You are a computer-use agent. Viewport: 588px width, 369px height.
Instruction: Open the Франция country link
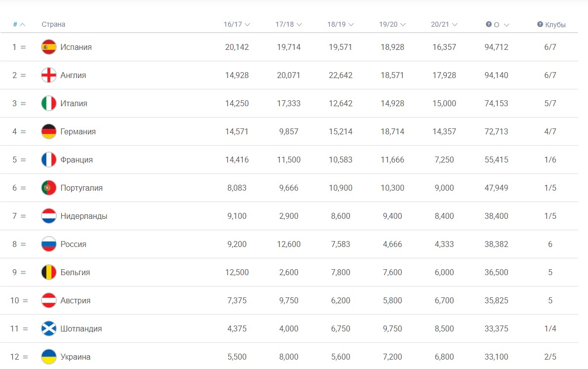coord(77,160)
